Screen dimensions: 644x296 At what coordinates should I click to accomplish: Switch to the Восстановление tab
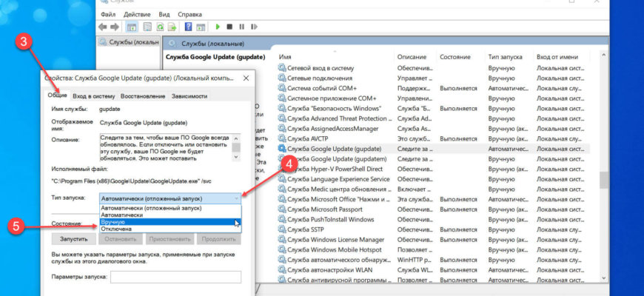click(143, 96)
